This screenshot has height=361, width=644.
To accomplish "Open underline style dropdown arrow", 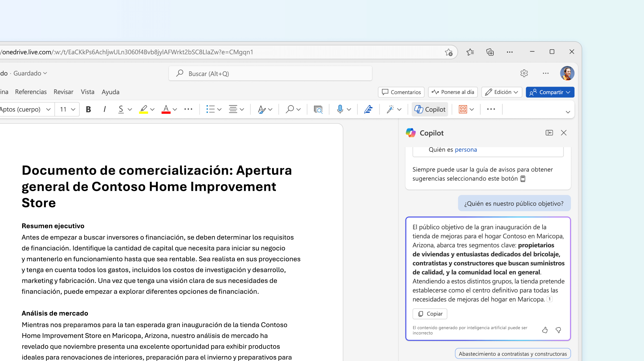I will click(x=130, y=110).
